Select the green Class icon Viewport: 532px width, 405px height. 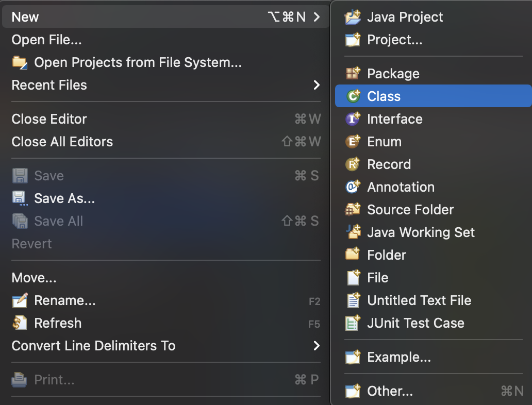coord(353,96)
